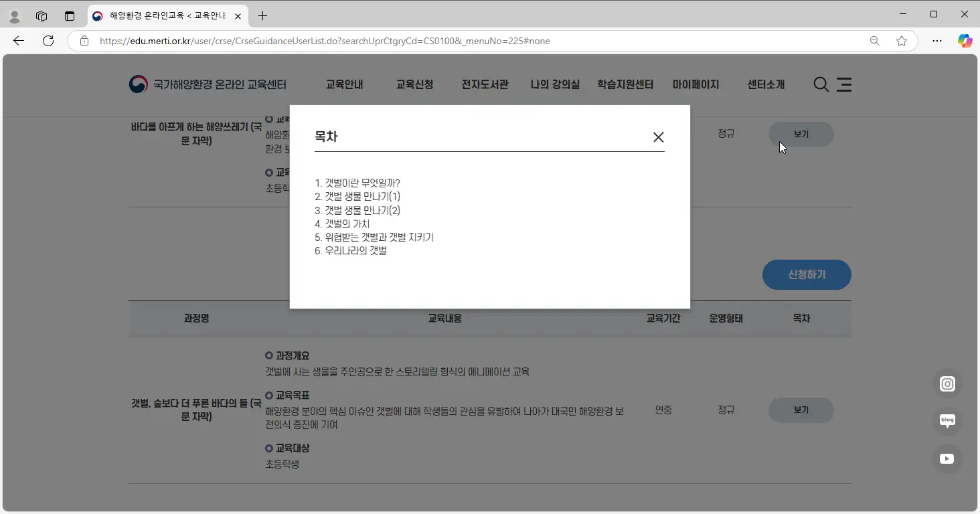The image size is (980, 514).
Task: Open browser settings via the ellipsis icon
Action: point(936,41)
